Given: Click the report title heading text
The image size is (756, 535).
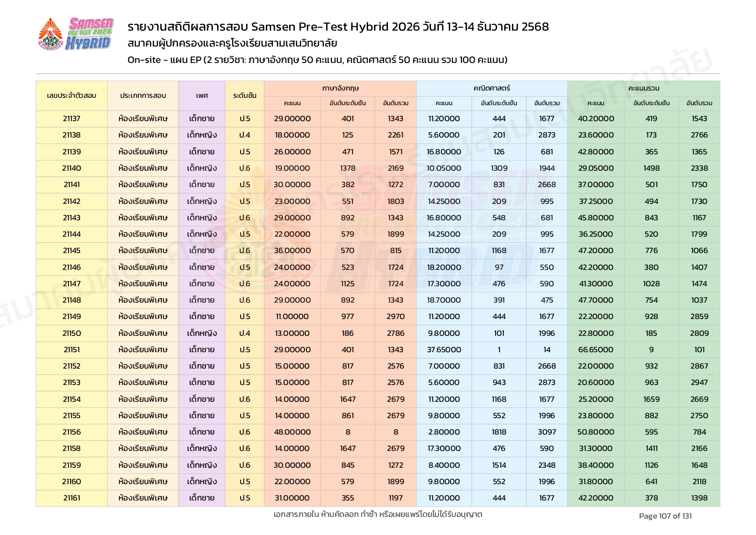Looking at the screenshot, I should pyautogui.click(x=338, y=27).
